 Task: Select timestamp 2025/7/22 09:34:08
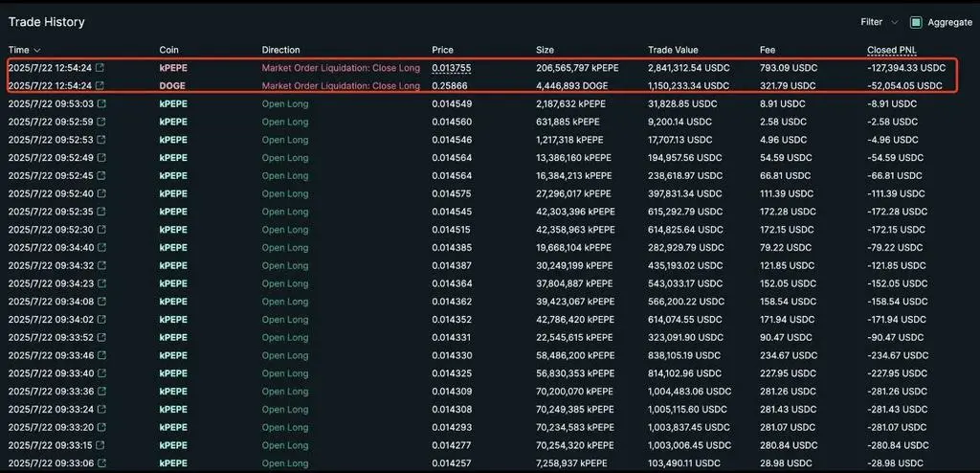[51, 302]
